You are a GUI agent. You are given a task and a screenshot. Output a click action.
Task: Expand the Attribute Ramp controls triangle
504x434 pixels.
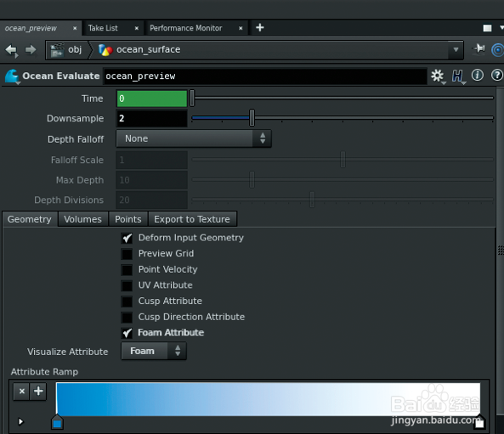(21, 421)
